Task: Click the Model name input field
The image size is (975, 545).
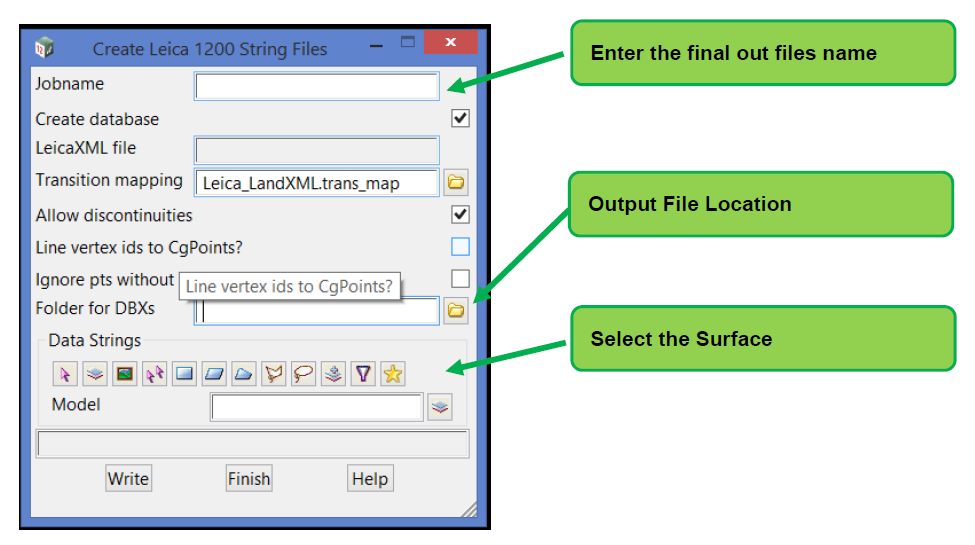Action: tap(317, 408)
